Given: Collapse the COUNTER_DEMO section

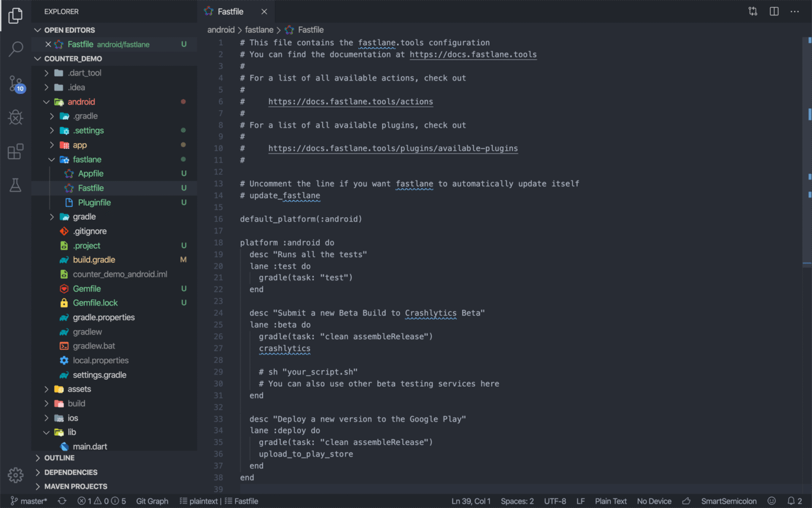Looking at the screenshot, I should point(114,58).
